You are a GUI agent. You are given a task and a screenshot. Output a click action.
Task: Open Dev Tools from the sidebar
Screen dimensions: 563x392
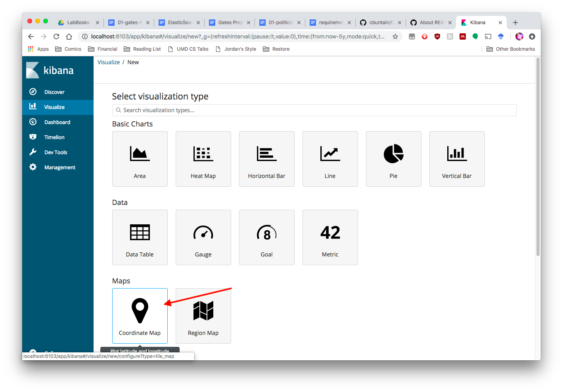pos(58,152)
